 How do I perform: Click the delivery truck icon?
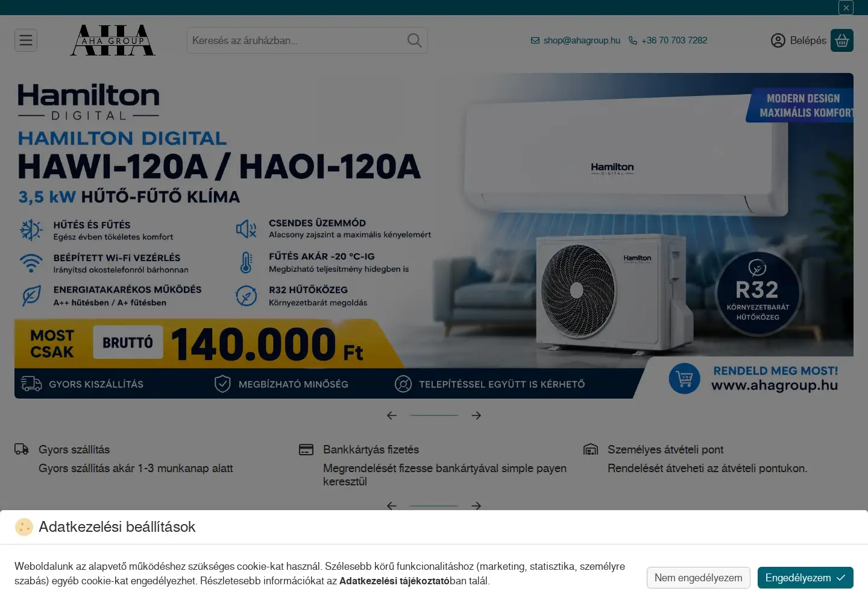tap(22, 449)
